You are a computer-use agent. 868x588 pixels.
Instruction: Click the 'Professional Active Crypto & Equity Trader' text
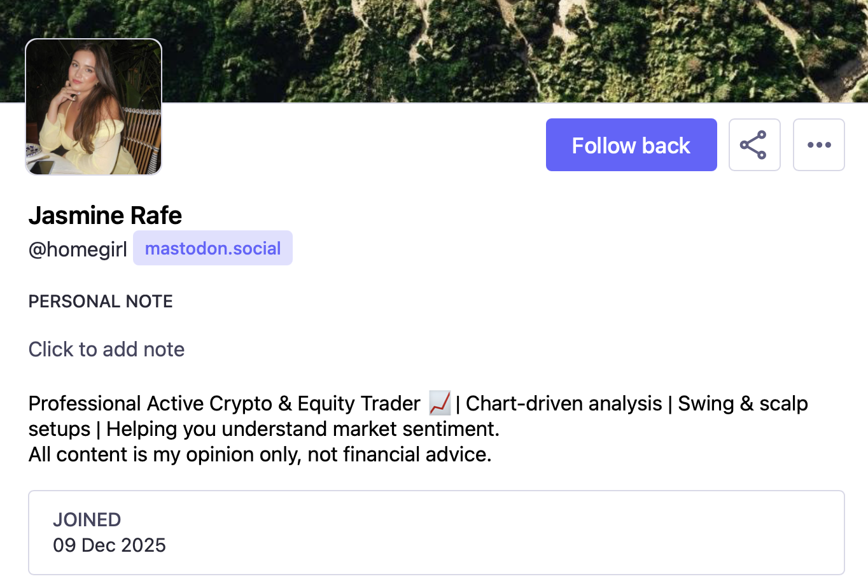coord(224,403)
